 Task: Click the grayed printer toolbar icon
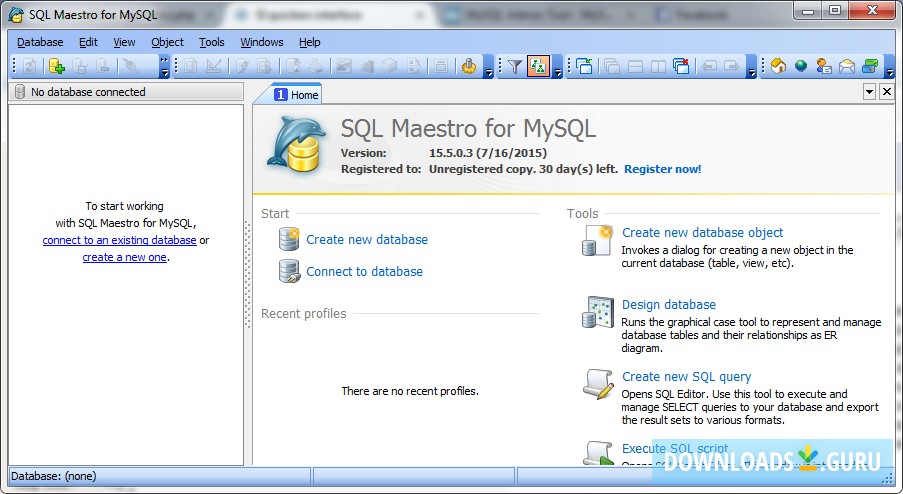tap(315, 66)
